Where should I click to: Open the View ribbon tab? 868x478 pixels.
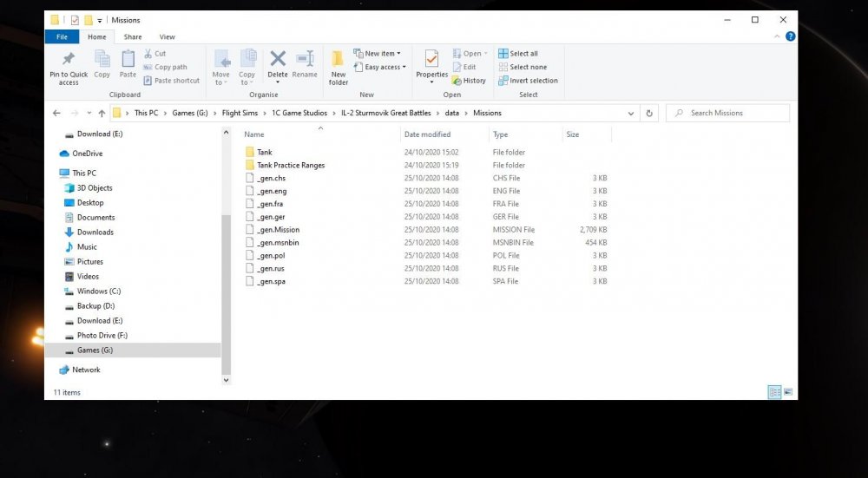[167, 37]
